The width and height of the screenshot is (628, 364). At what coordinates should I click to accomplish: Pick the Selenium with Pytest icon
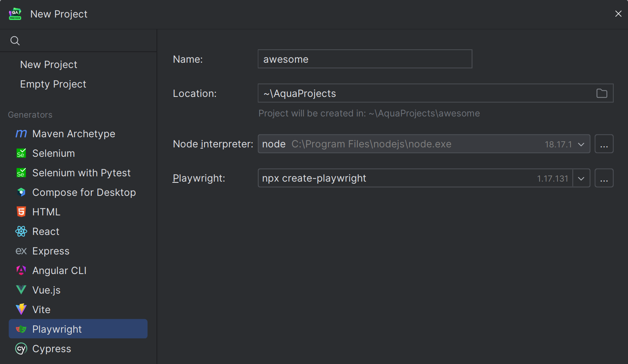coord(21,173)
